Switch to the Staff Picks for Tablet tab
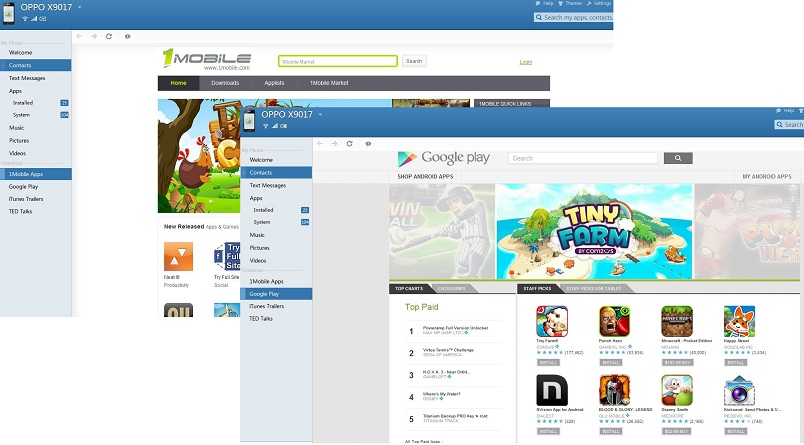The height and width of the screenshot is (445, 804). [x=593, y=289]
